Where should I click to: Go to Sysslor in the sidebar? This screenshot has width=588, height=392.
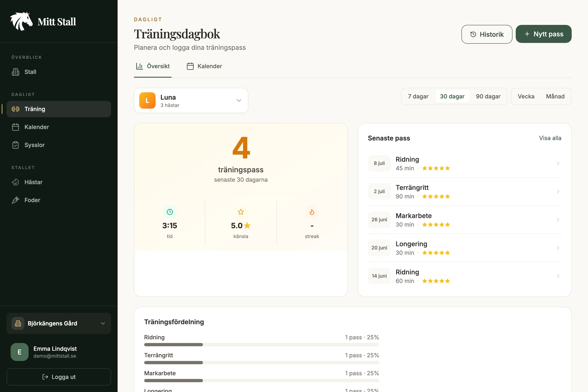[x=59, y=145]
